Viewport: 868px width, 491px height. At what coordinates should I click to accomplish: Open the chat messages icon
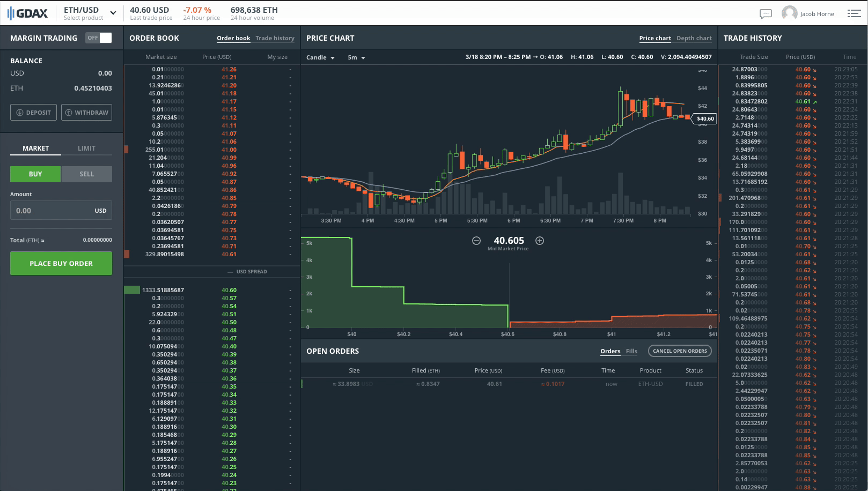click(766, 14)
